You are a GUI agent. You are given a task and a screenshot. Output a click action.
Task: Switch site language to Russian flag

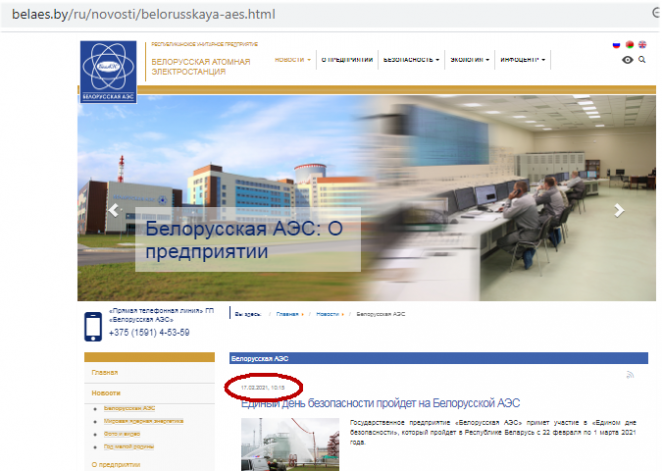(616, 45)
